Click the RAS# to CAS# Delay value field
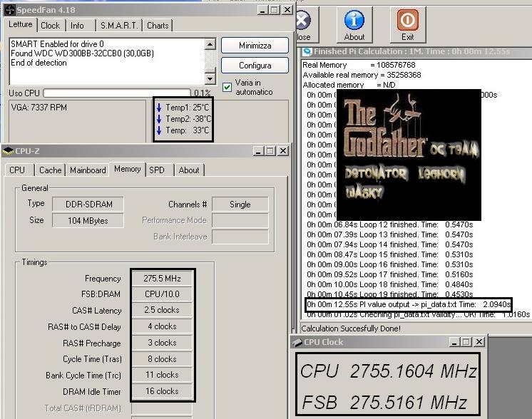532x419 pixels. [162, 326]
